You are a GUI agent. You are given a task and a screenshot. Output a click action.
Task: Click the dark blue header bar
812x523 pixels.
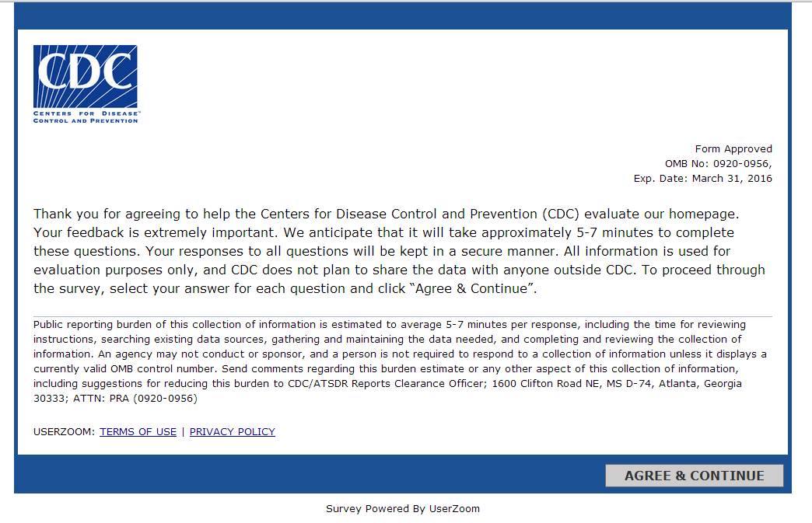(402, 16)
